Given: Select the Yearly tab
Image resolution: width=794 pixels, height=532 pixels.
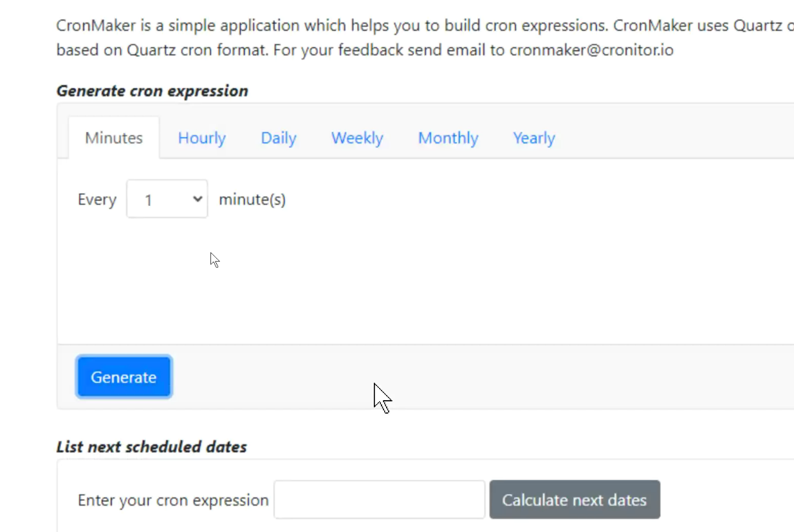Looking at the screenshot, I should (x=534, y=138).
